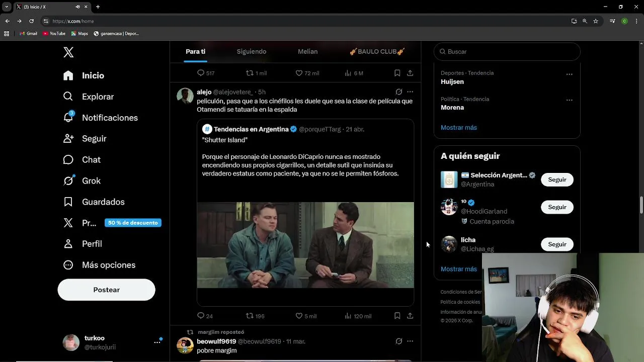Screen dimensions: 644x362
Task: Open Explorar search page
Action: click(x=89, y=97)
